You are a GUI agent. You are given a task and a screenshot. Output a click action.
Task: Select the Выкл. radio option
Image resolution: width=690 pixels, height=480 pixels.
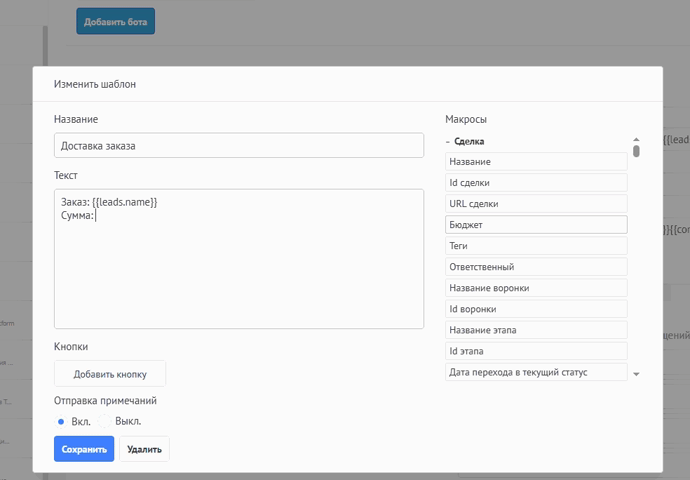point(104,421)
